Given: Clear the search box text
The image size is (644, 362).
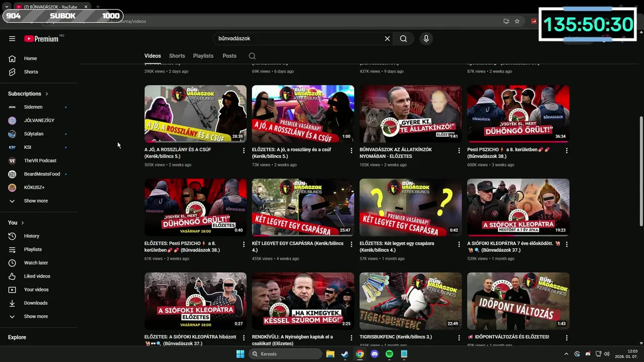Looking at the screenshot, I should (x=387, y=39).
